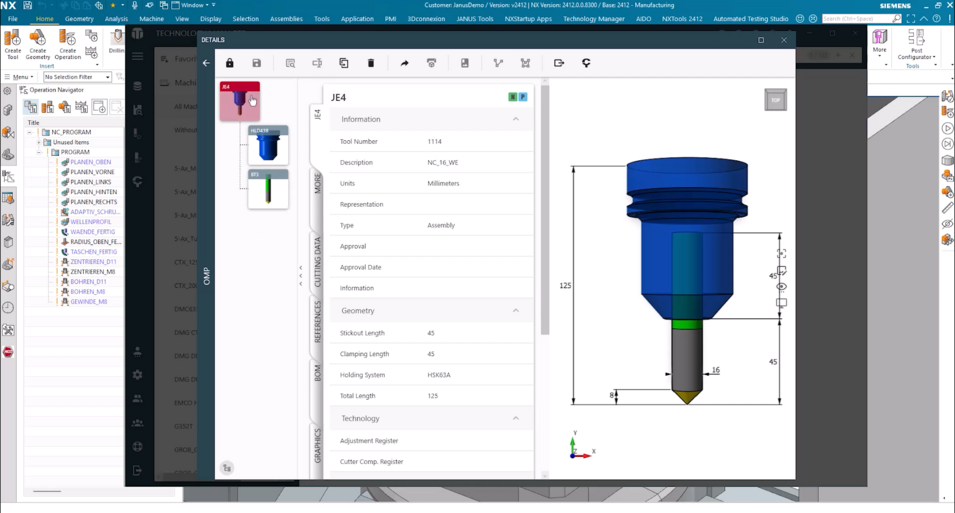Collapse the Information section

516,119
